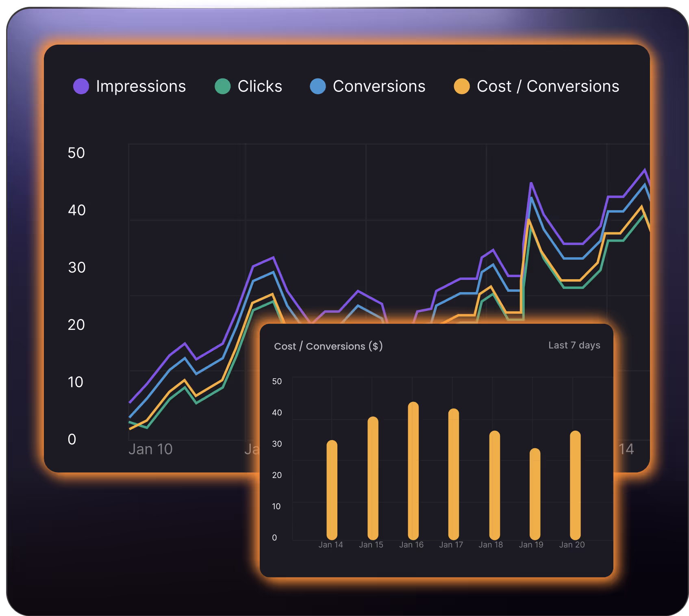Image resolution: width=689 pixels, height=616 pixels.
Task: Click the Cost / Conversions ($) card title
Action: pyautogui.click(x=328, y=346)
